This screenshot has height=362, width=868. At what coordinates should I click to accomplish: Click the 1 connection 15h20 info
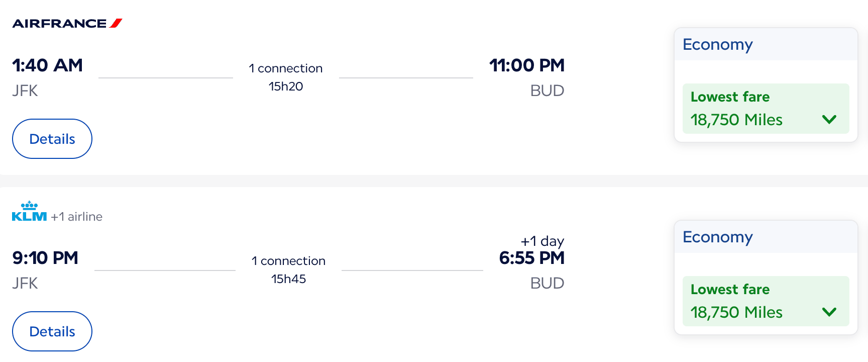[x=286, y=77]
